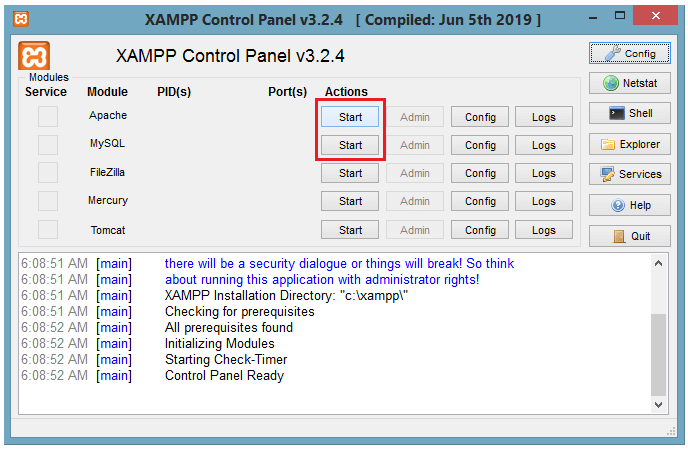Open Tomcat Logs list
688x449 pixels.
(544, 230)
